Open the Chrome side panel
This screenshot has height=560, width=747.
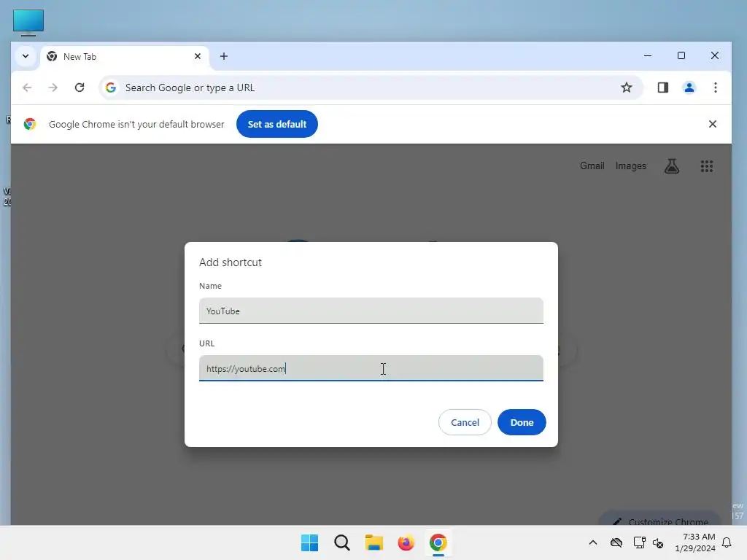pyautogui.click(x=662, y=87)
